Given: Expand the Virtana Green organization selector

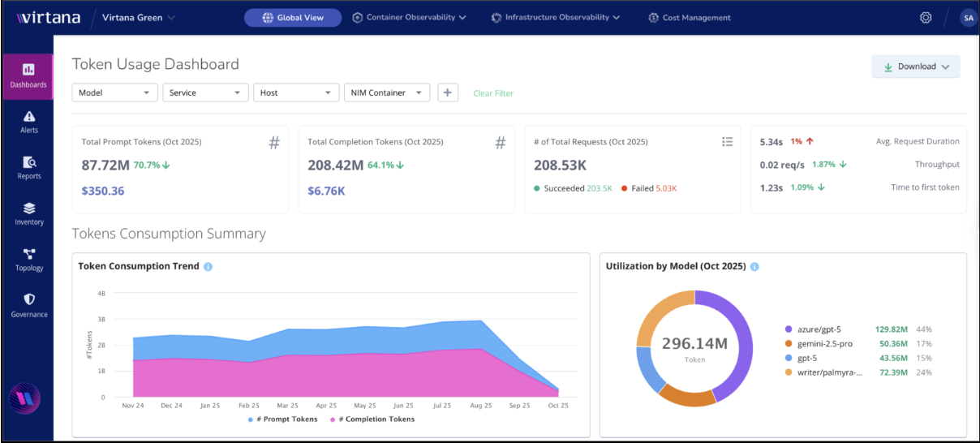Looking at the screenshot, I should pos(139,18).
